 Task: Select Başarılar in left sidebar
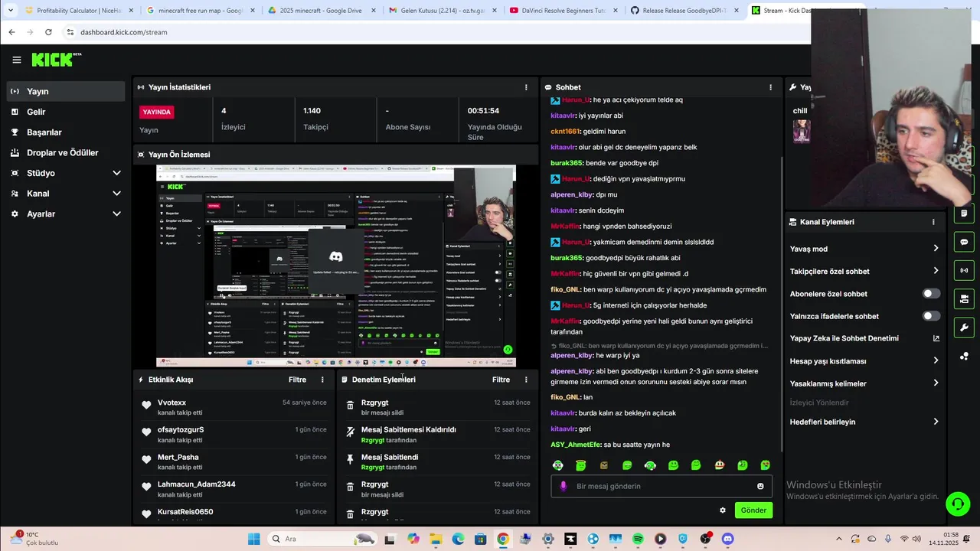(66, 132)
